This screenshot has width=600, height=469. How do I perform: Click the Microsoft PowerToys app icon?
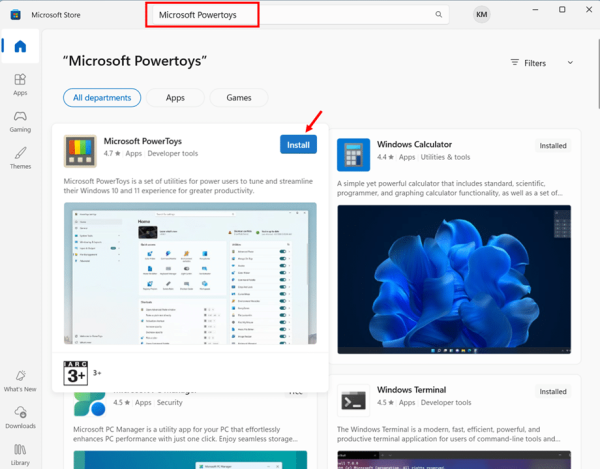click(x=80, y=151)
